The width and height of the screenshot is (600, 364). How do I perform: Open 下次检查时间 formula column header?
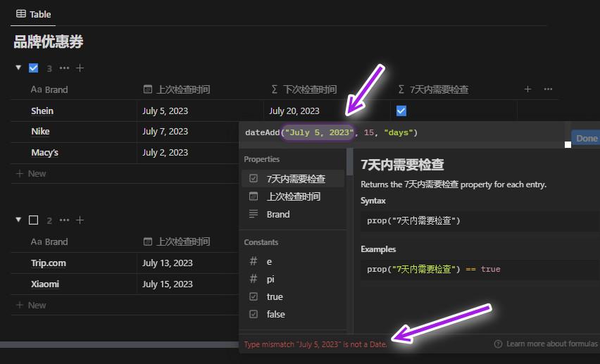pos(304,89)
